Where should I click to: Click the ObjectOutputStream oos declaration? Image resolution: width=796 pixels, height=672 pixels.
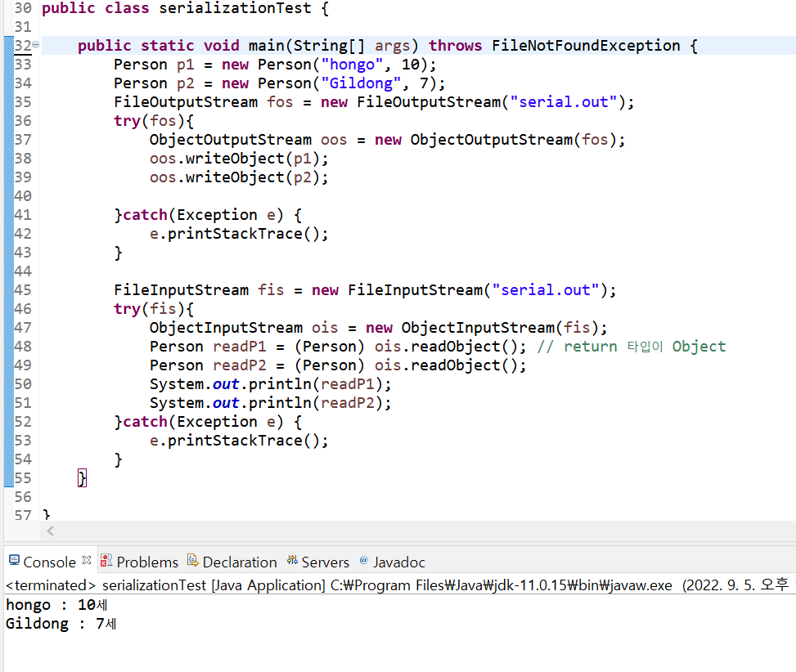tap(387, 140)
